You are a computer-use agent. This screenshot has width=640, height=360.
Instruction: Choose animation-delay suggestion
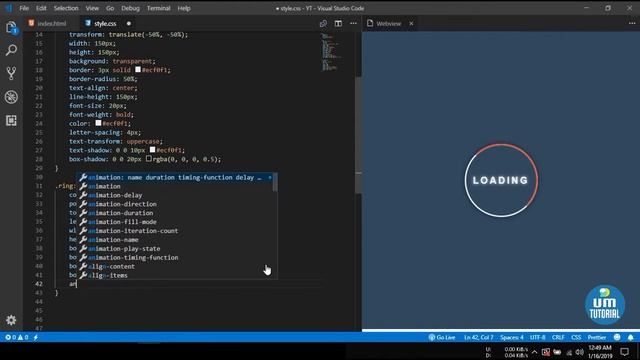[x=175, y=195]
